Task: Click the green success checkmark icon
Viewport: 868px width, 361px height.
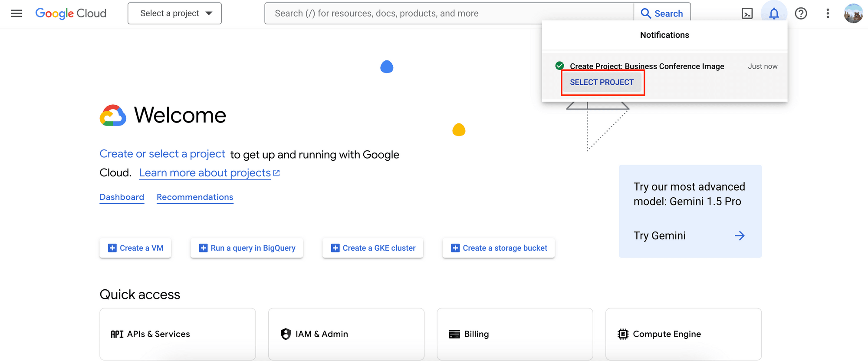Action: pyautogui.click(x=560, y=66)
